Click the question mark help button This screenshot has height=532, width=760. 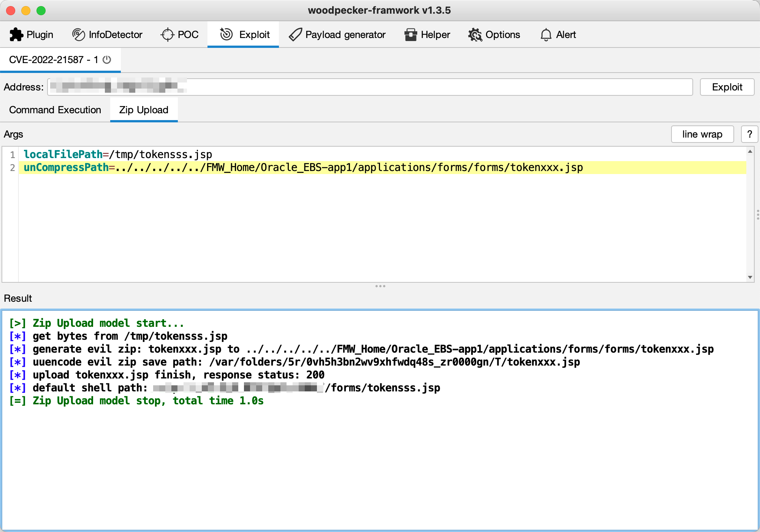pyautogui.click(x=749, y=134)
